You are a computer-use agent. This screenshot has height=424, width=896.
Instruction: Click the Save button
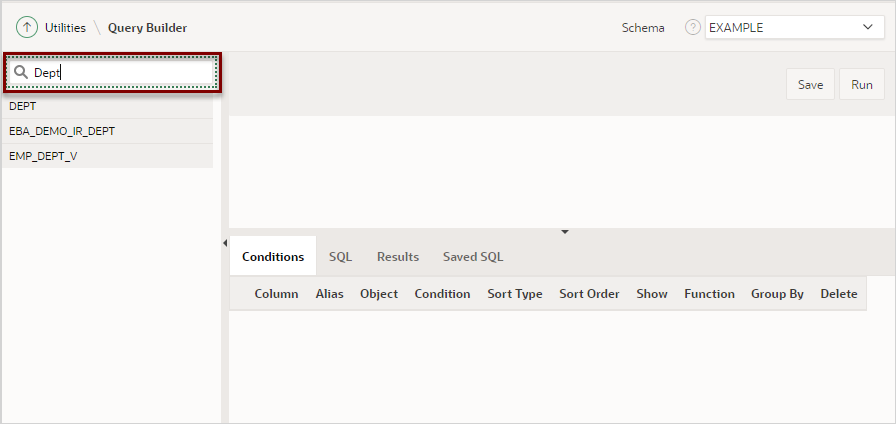[x=810, y=85]
